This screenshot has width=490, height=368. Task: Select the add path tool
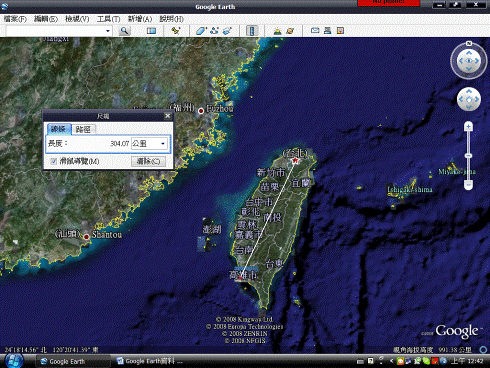(214, 31)
